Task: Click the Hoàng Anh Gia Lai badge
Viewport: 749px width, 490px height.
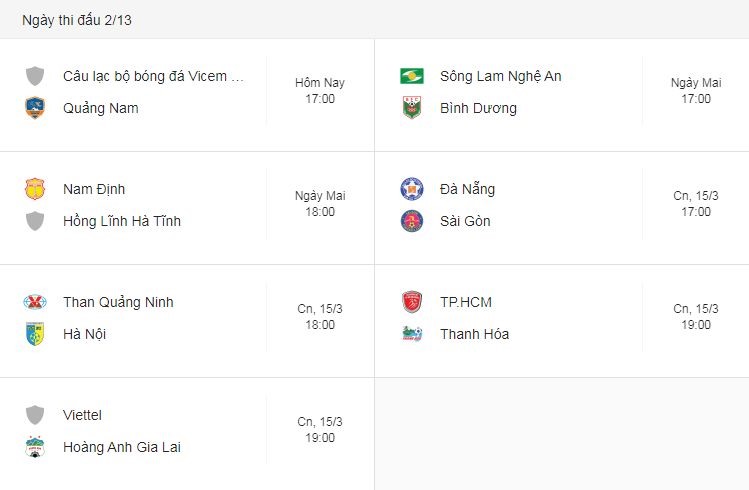Action: [35, 447]
